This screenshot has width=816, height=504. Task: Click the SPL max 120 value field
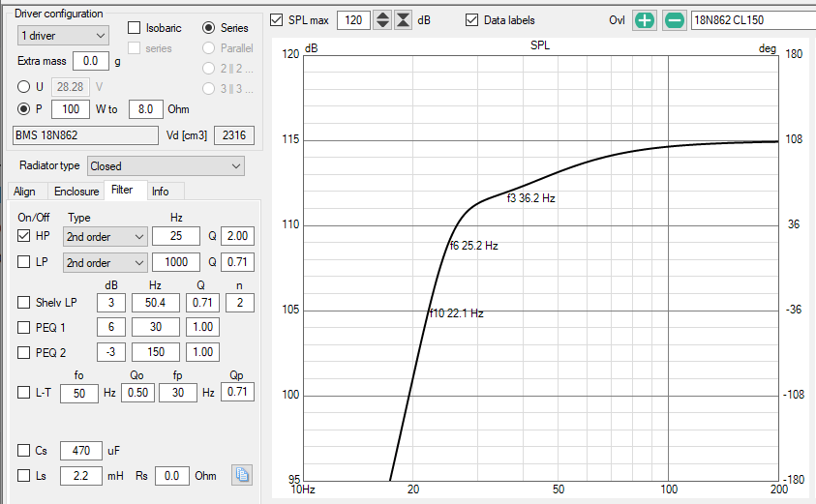(353, 20)
